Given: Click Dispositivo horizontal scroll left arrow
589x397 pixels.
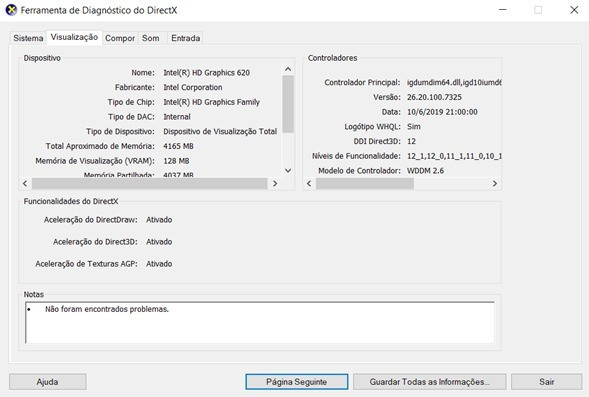Looking at the screenshot, I should (25, 184).
